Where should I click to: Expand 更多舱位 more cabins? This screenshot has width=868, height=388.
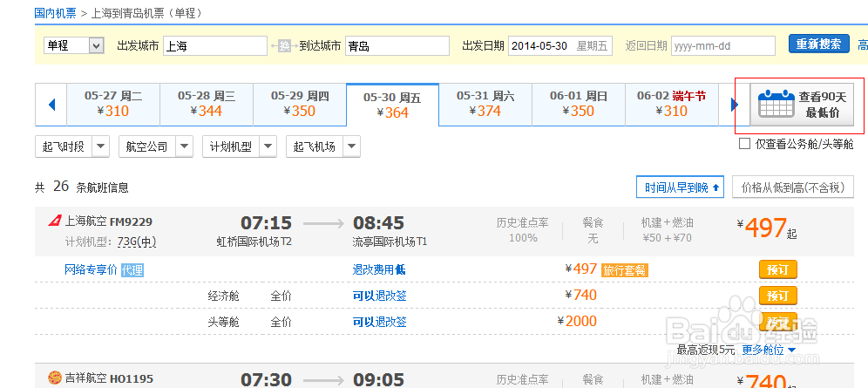click(x=768, y=350)
